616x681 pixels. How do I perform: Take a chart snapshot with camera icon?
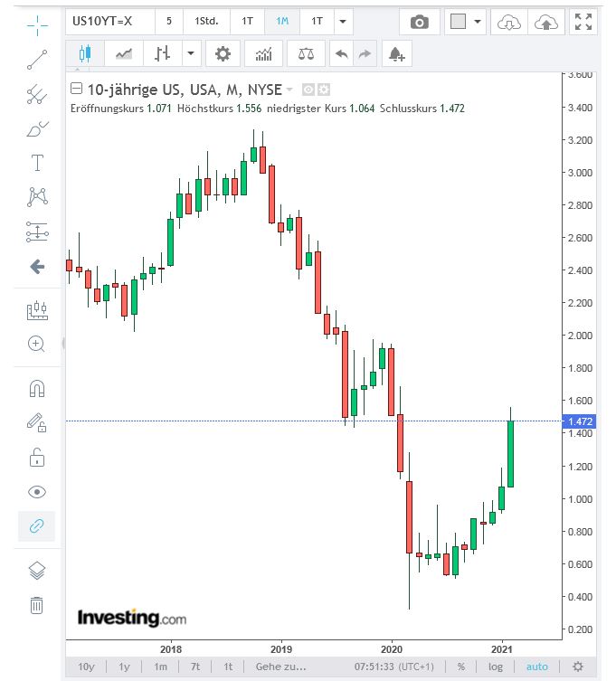click(x=419, y=22)
